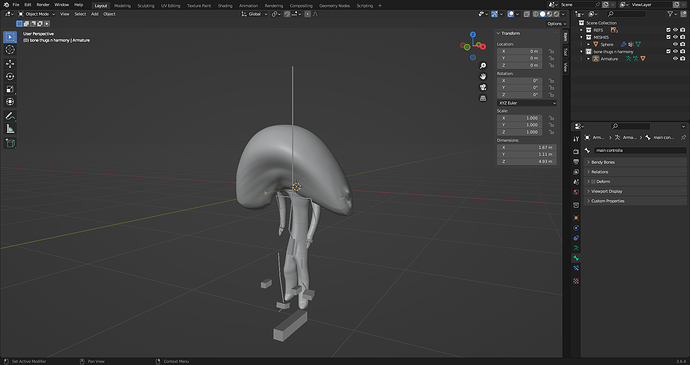
Task: Toggle the Deform checkbox
Action: tap(593, 181)
